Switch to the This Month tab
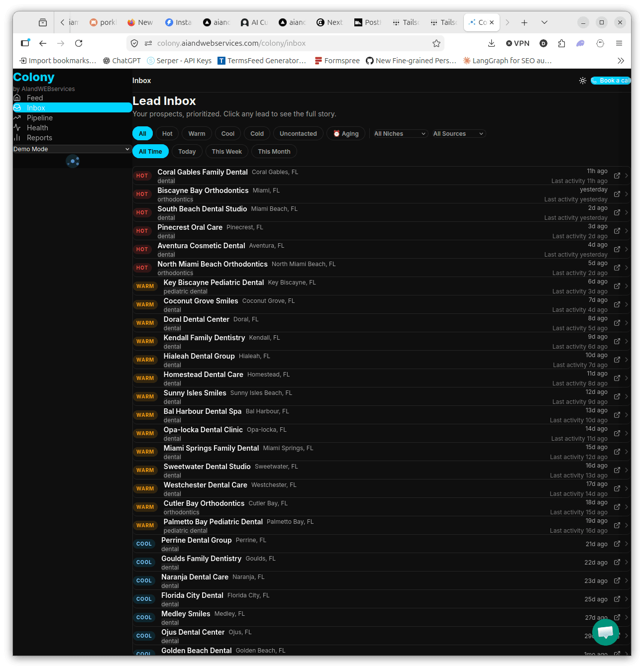The width and height of the screenshot is (644, 670). click(274, 151)
